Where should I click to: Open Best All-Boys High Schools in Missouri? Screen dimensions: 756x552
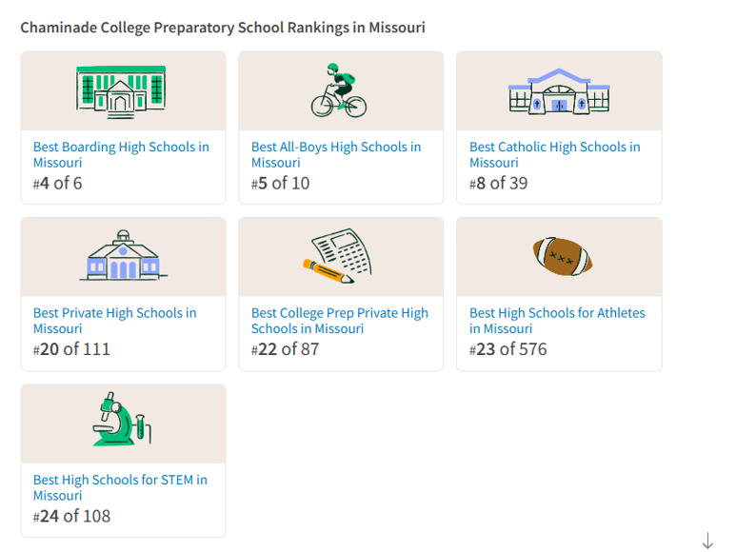(335, 154)
